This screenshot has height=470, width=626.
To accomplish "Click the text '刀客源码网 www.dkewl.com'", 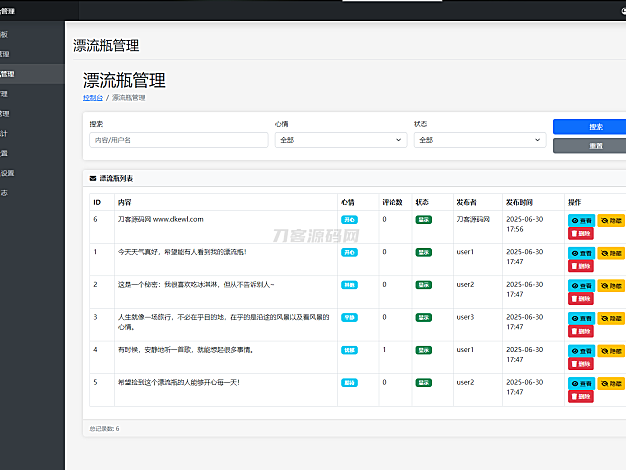I will [160, 219].
